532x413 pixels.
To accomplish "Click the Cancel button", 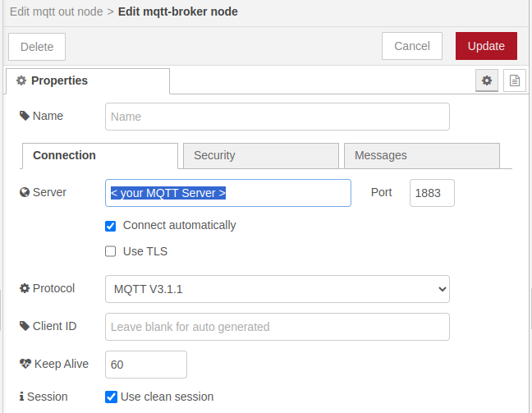I will point(411,46).
